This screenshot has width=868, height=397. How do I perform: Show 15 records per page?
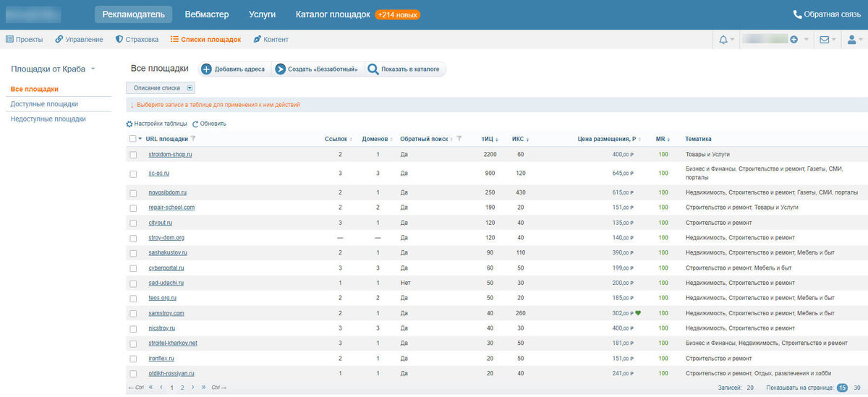(x=843, y=388)
